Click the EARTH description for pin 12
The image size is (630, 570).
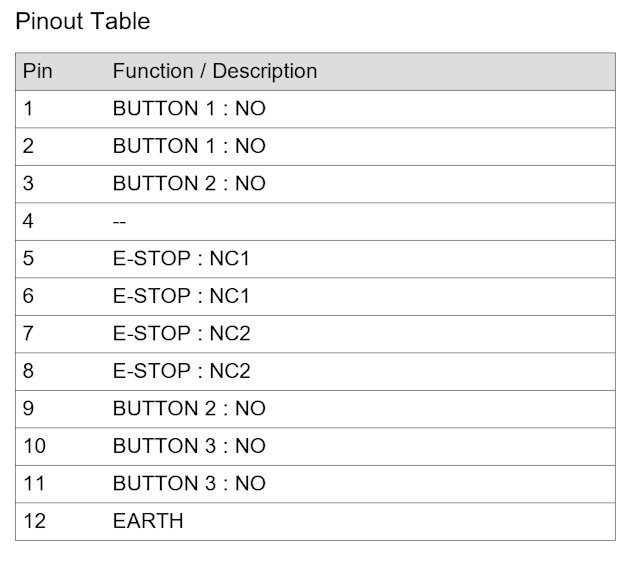point(148,521)
